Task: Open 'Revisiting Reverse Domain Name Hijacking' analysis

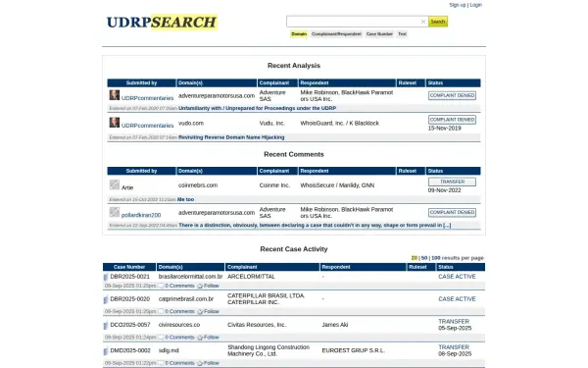Action: (x=231, y=137)
